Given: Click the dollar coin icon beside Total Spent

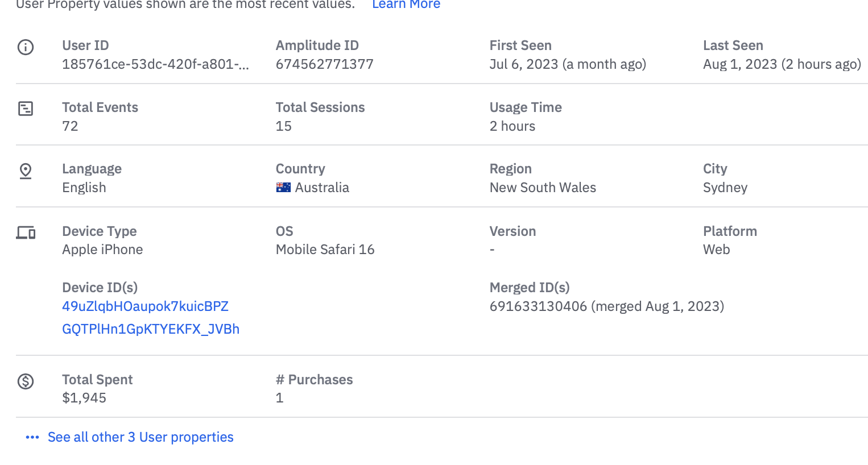Looking at the screenshot, I should (x=26, y=381).
